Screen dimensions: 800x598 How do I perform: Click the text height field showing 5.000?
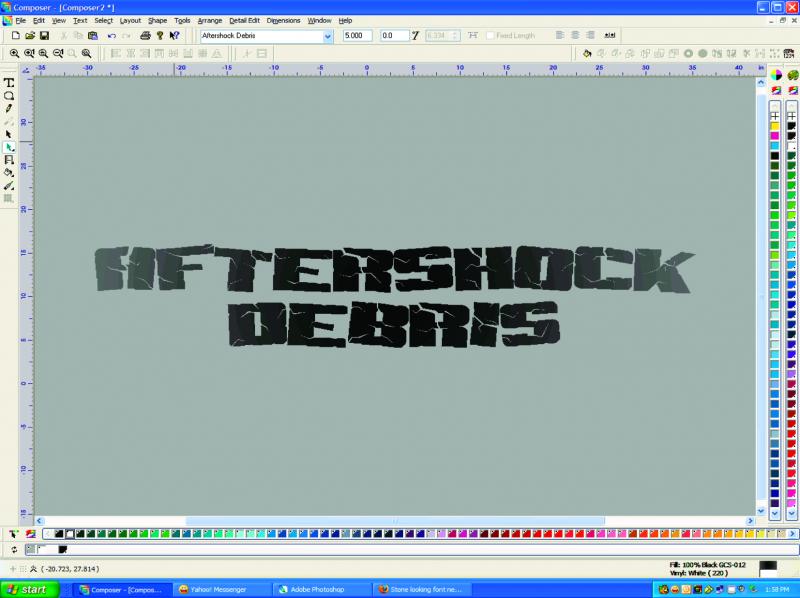[x=357, y=36]
